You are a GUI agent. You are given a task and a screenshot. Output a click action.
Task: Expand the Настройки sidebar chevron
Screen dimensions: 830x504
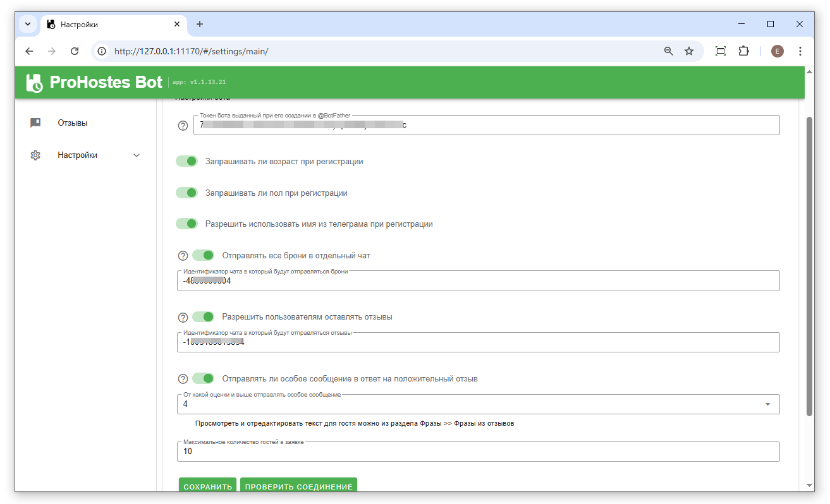137,155
